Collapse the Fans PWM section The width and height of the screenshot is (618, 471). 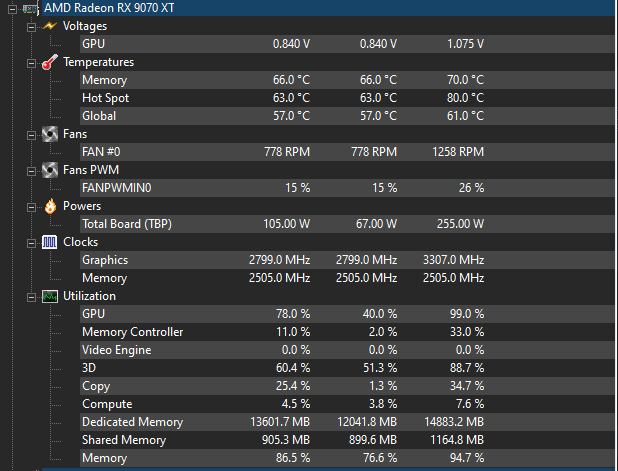(x=31, y=171)
